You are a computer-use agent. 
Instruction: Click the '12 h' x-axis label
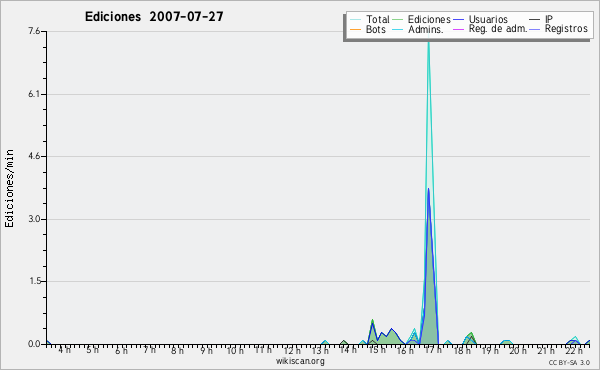(292, 350)
